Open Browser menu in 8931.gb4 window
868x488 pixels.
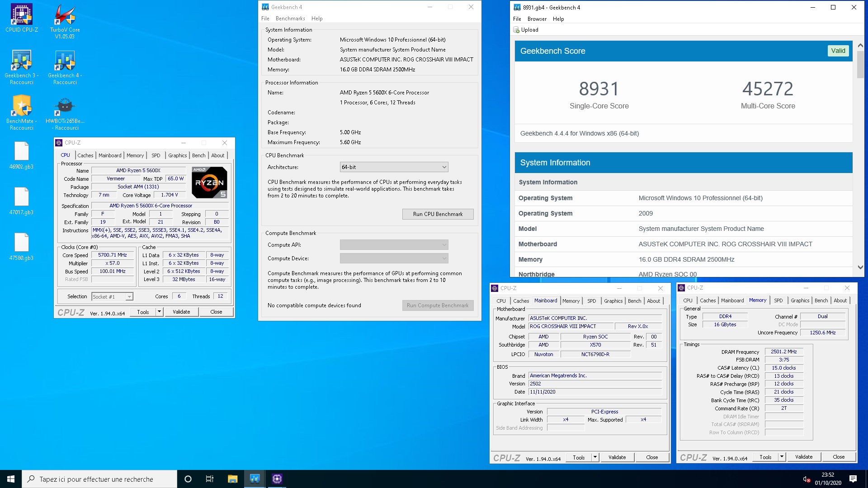point(537,19)
